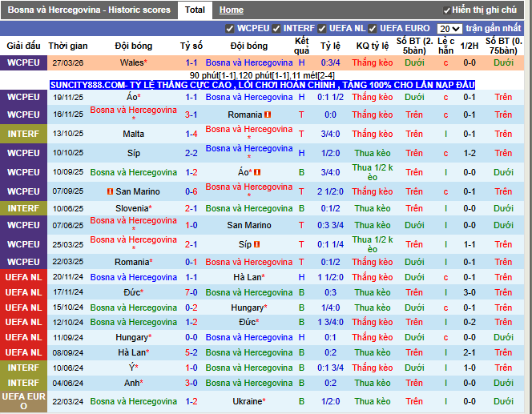Switch to the Home tab
This screenshot has width=532, height=414.
point(232,10)
